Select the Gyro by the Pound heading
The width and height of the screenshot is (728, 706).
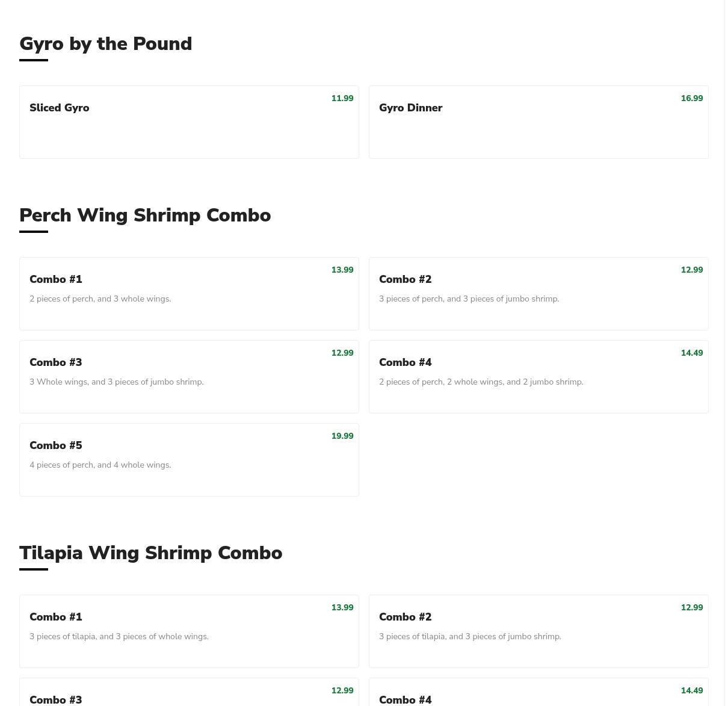[x=106, y=44]
